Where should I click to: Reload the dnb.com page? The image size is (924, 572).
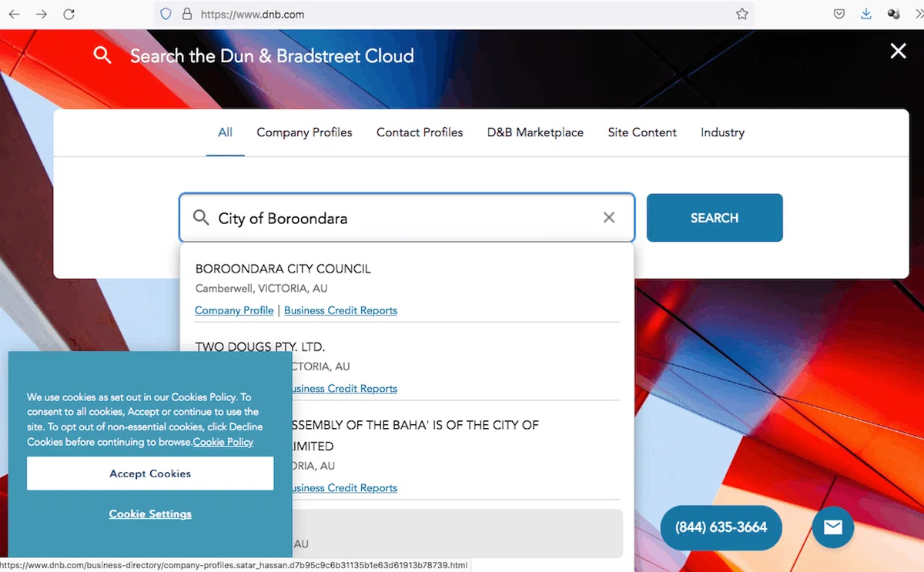point(69,14)
